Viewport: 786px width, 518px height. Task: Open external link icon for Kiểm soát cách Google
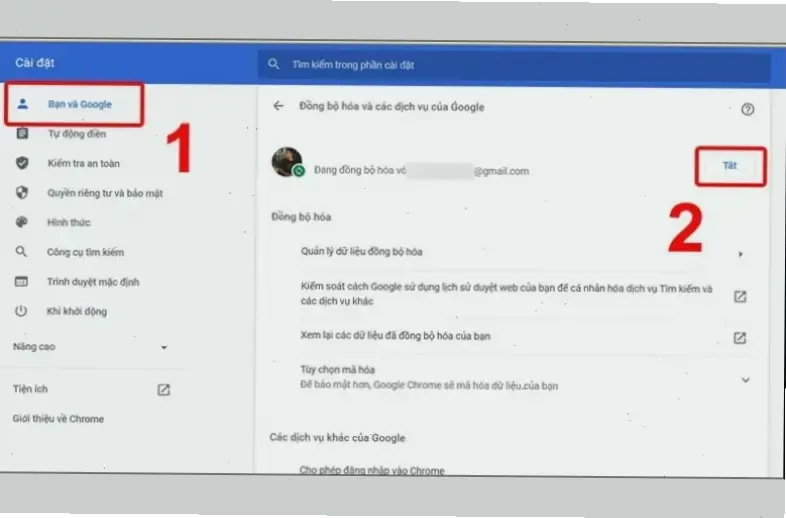click(740, 296)
